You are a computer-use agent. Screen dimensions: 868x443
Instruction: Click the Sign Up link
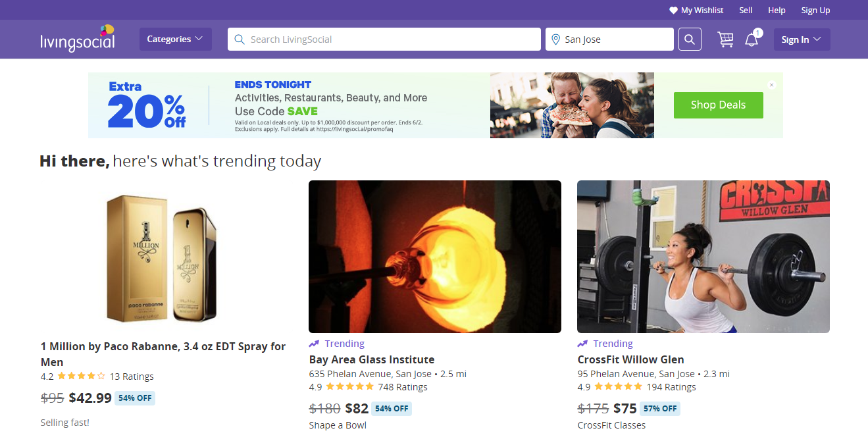815,11
